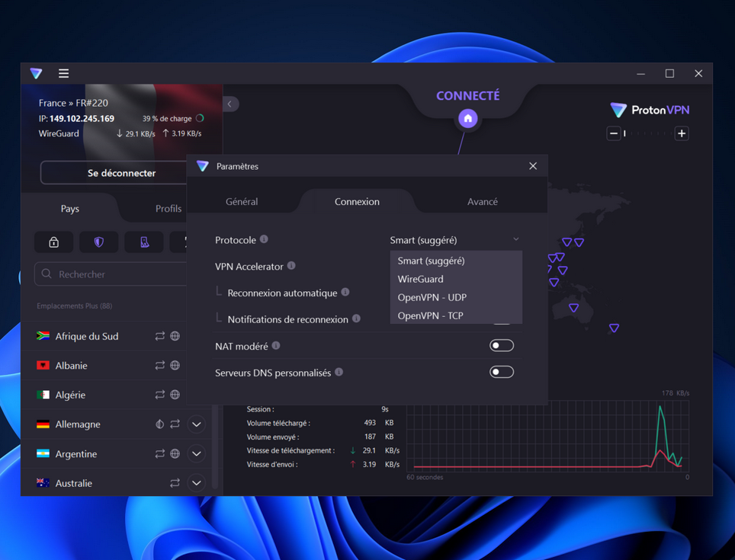Show info for Protocole setting
The image size is (735, 560).
pyautogui.click(x=265, y=239)
